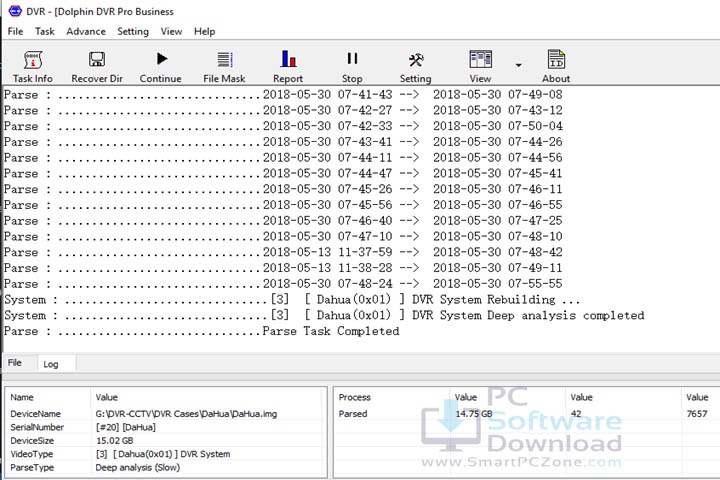Select the 'Deep analysis completed' log line

(x=324, y=315)
